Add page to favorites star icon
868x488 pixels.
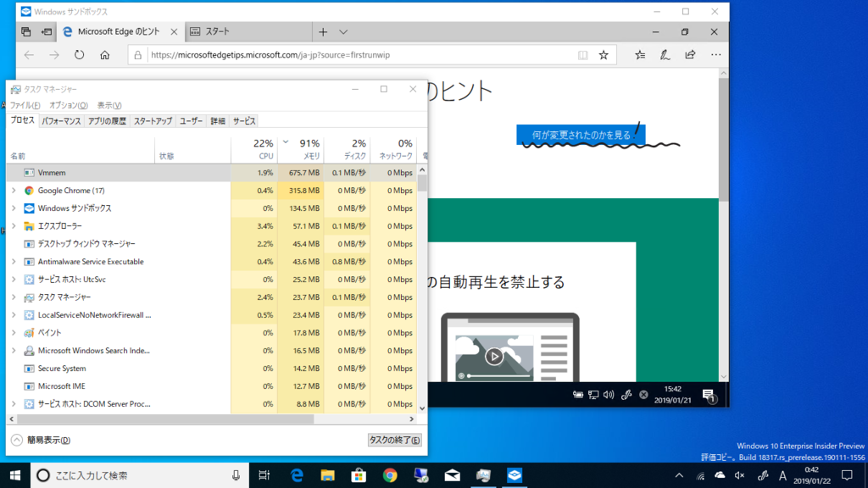pos(604,55)
